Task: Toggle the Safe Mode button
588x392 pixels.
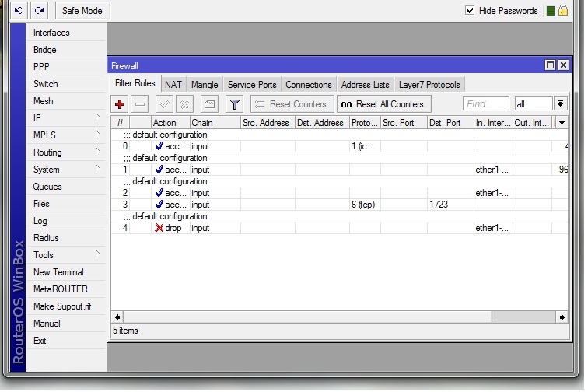Action: (82, 11)
